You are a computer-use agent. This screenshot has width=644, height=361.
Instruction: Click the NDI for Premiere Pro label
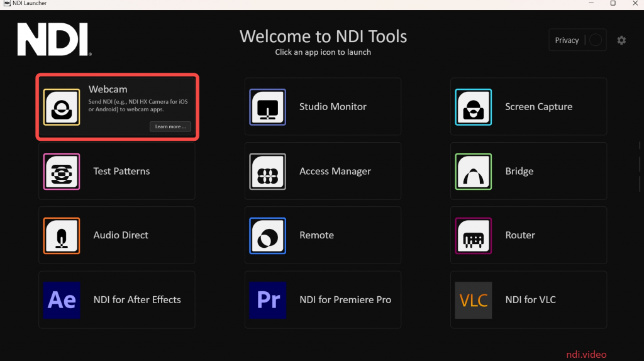(x=345, y=300)
